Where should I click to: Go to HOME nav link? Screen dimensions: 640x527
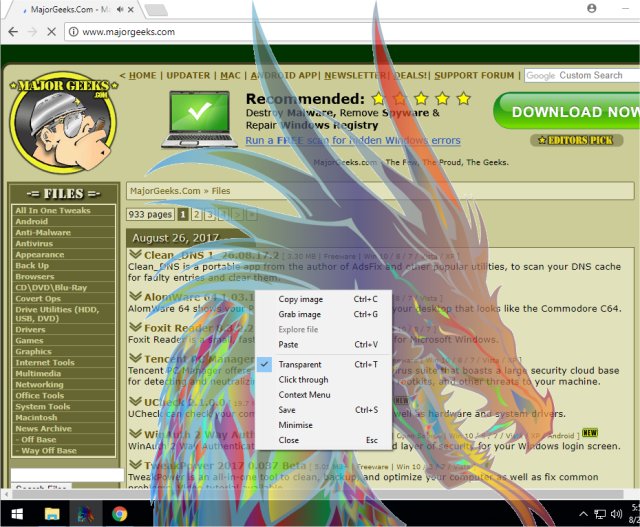tap(142, 76)
